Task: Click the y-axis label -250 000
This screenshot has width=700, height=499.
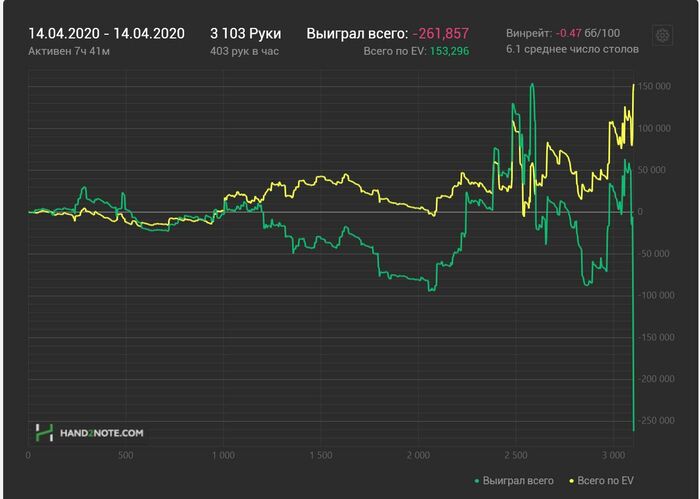Action: pos(655,420)
